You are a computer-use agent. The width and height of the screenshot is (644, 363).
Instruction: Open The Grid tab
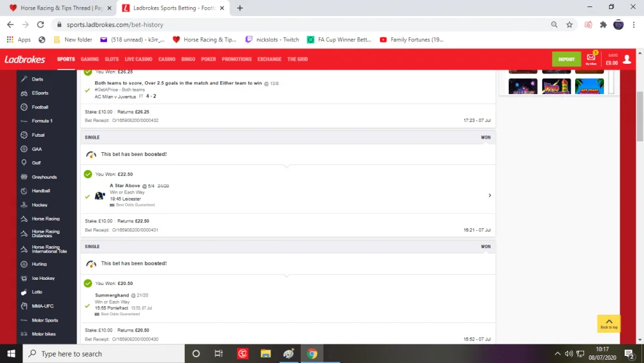298,59
